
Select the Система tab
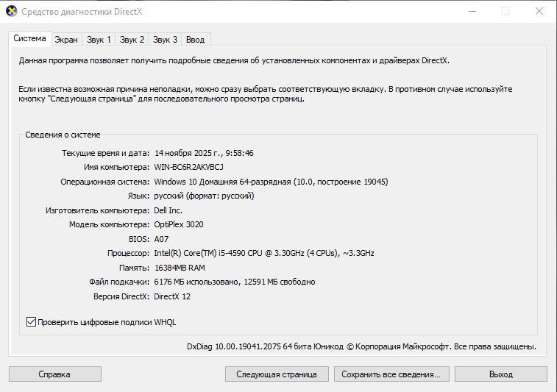[x=30, y=38]
